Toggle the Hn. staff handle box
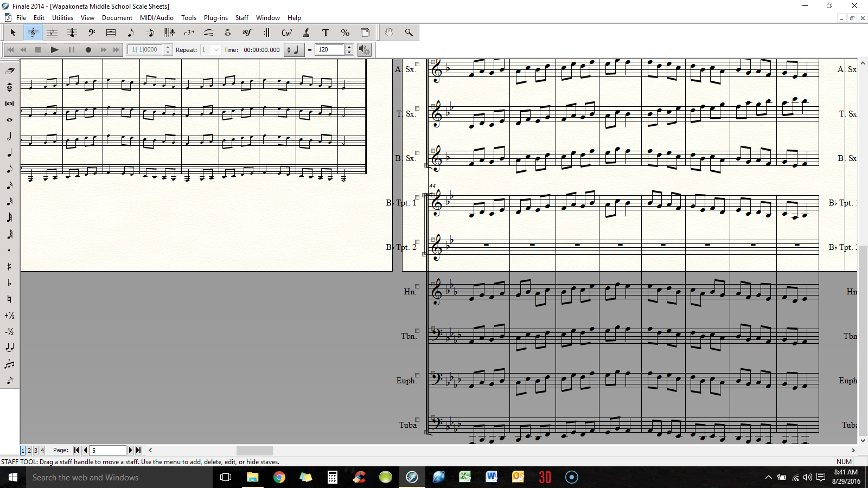The height and width of the screenshot is (488, 868). [417, 286]
